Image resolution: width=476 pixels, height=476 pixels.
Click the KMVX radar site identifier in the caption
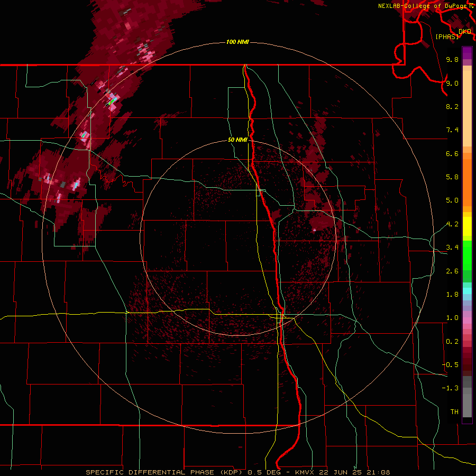tap(305, 472)
